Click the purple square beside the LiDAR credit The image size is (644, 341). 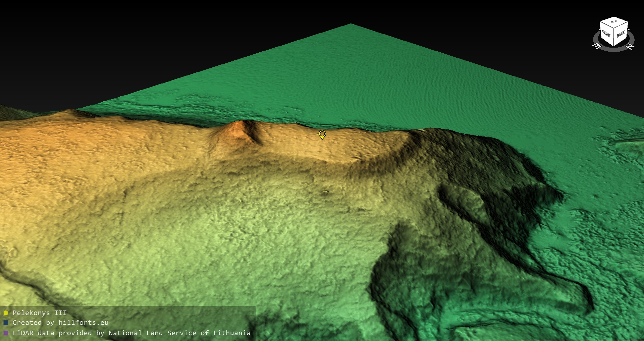(x=6, y=333)
